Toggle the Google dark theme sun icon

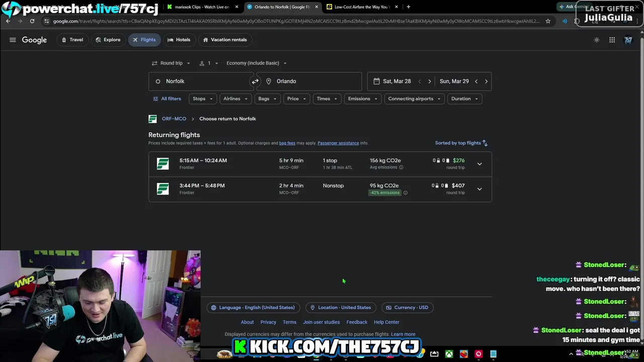pos(597,40)
